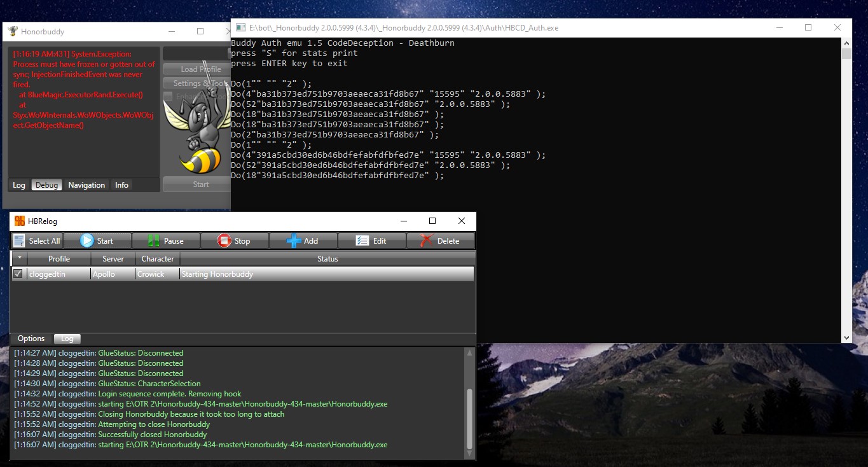Image resolution: width=868 pixels, height=467 pixels.
Task: Maximize the Honorbuddy window
Action: pos(200,31)
